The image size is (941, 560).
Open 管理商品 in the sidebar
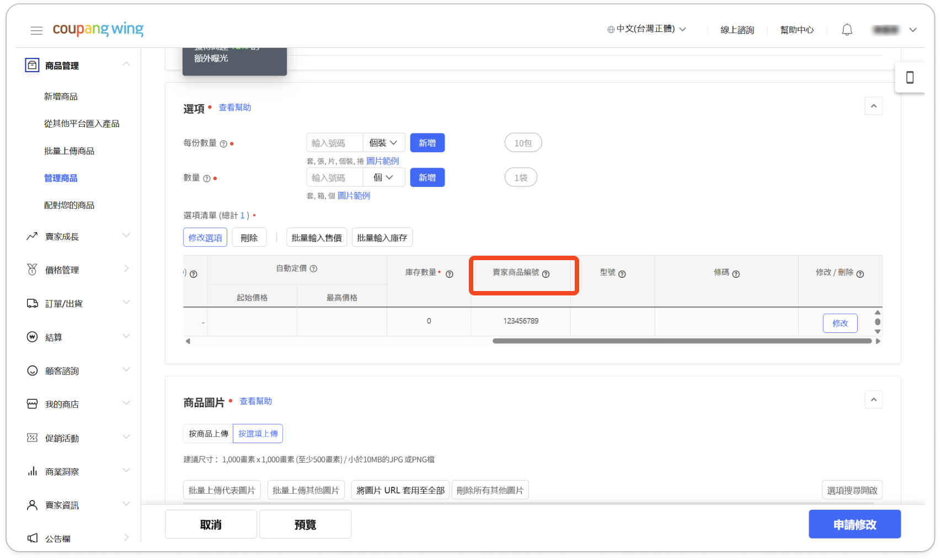(x=61, y=178)
